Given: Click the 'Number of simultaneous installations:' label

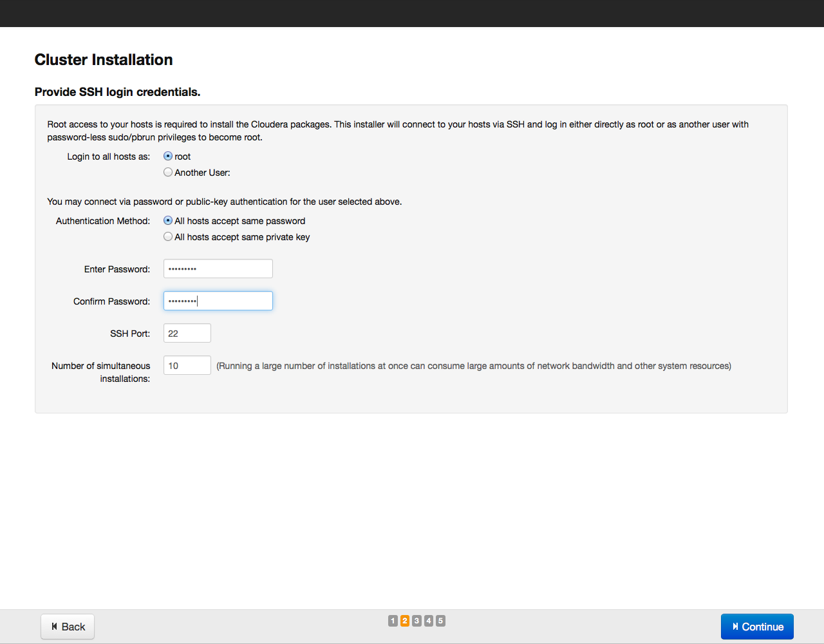Looking at the screenshot, I should 101,372.
